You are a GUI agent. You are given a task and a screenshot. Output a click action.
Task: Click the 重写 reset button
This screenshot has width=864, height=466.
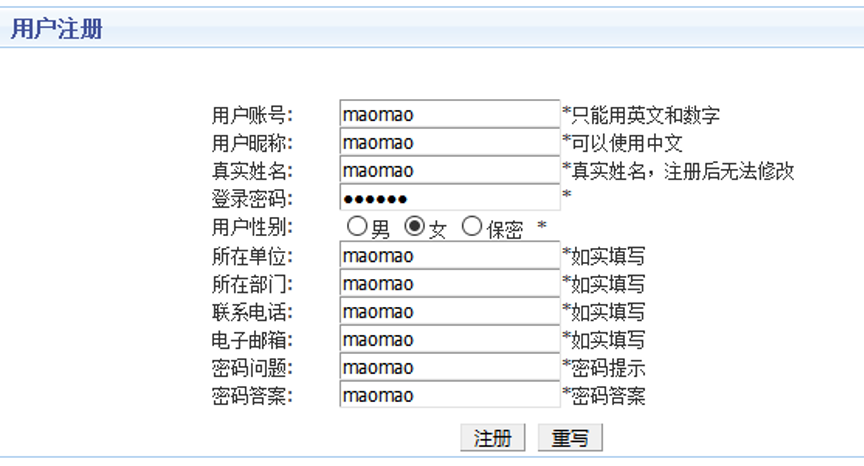click(x=570, y=438)
